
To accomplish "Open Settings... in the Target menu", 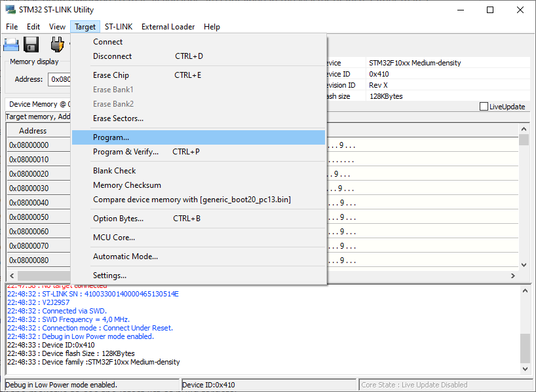I will [199, 276].
